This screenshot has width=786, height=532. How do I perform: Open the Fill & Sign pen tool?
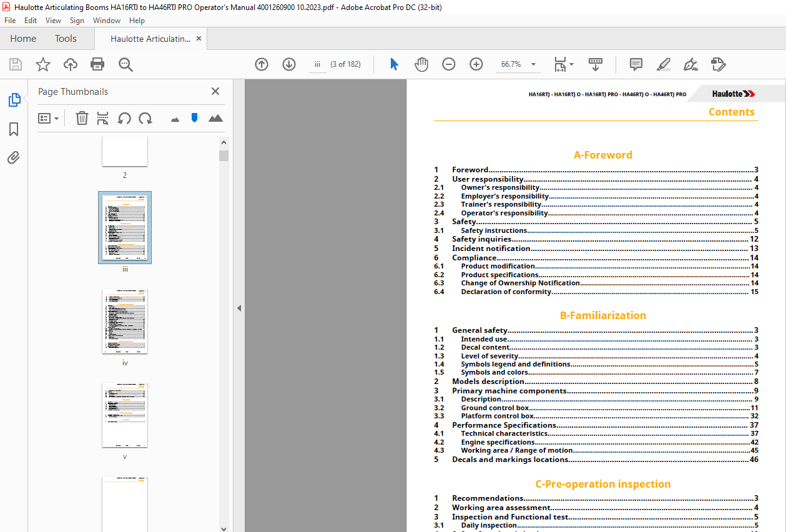690,64
